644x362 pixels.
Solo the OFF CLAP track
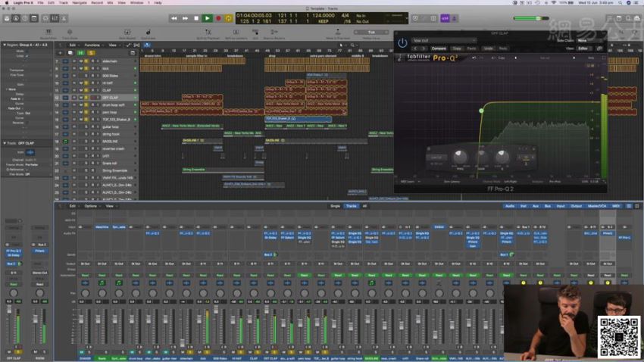pos(86,98)
